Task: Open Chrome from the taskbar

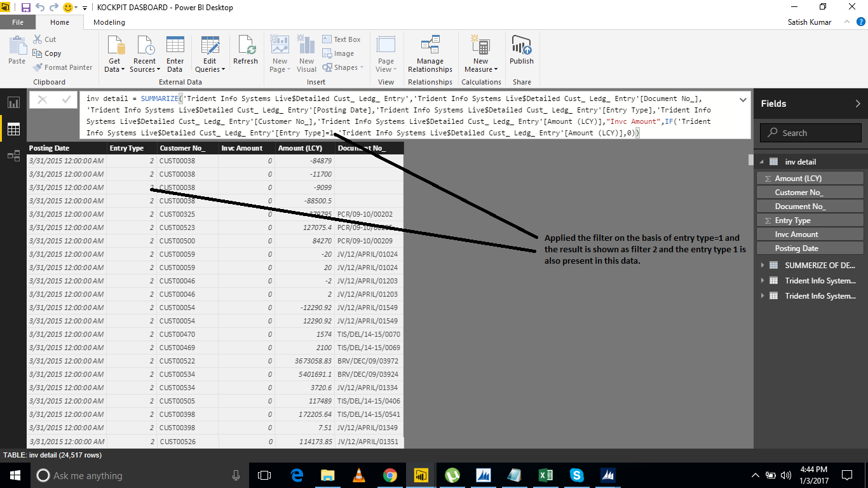Action: 390,475
